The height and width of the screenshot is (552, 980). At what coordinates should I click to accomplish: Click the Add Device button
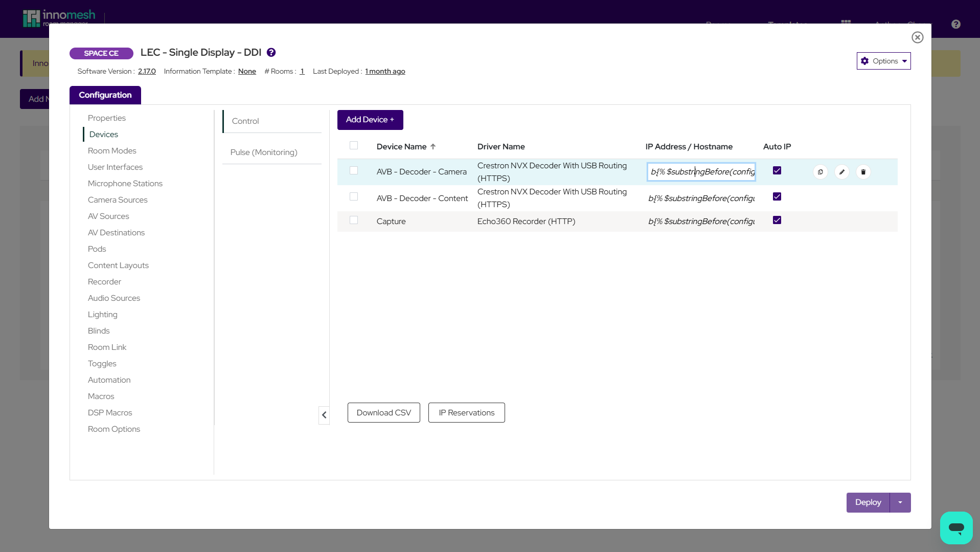(370, 120)
